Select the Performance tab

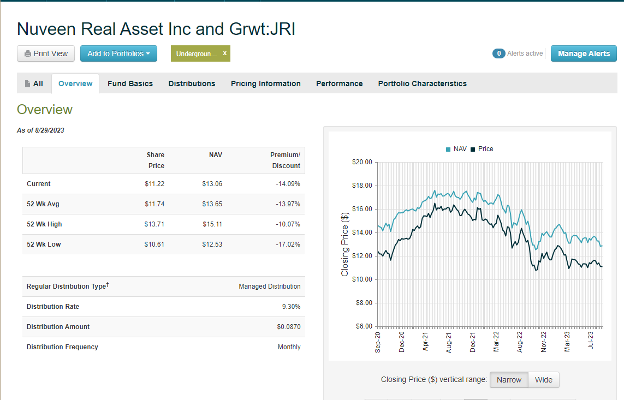click(339, 84)
